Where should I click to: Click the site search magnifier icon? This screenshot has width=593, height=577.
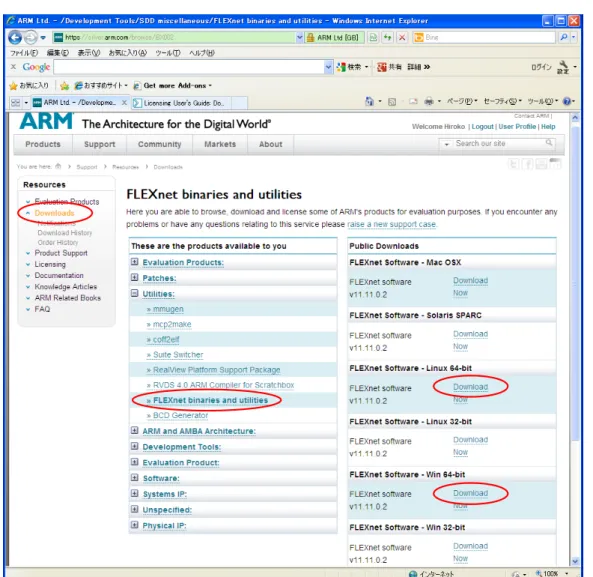click(549, 143)
